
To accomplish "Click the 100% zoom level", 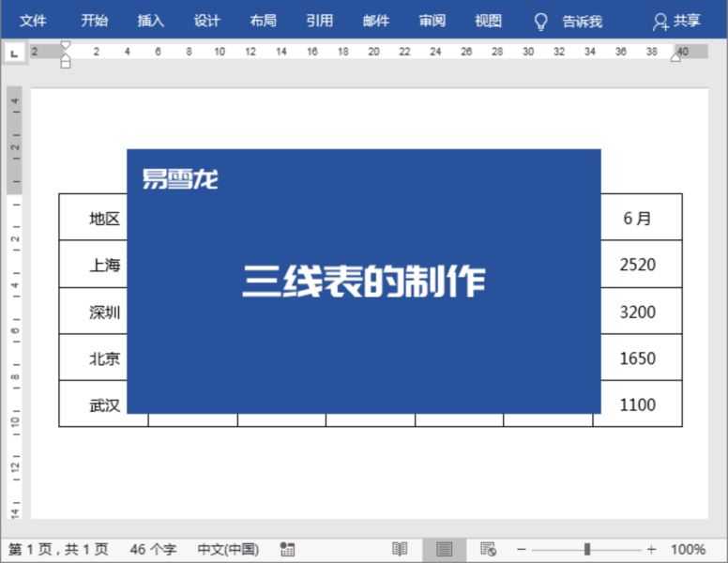I will (688, 550).
